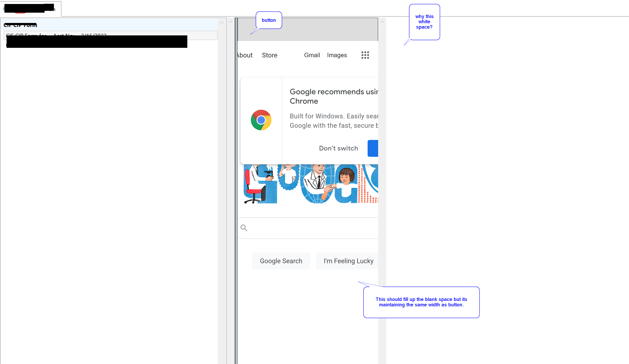Select the redacted tab at top left

coord(31,9)
